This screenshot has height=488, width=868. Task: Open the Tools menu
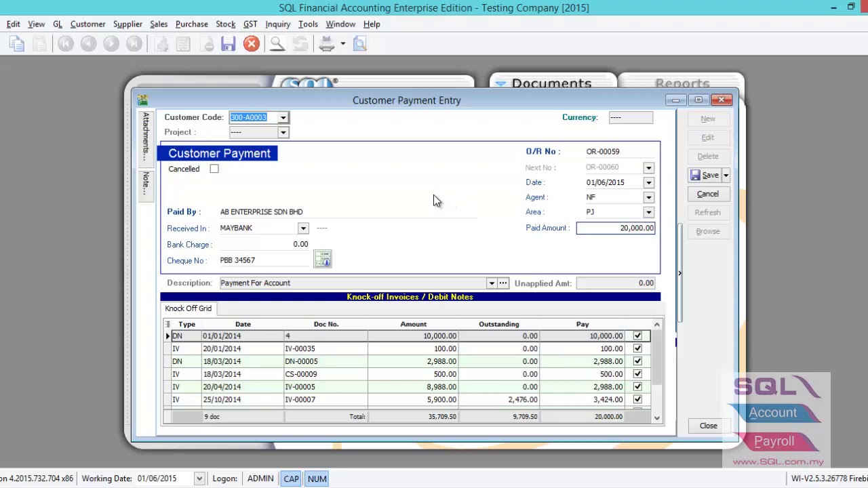308,24
